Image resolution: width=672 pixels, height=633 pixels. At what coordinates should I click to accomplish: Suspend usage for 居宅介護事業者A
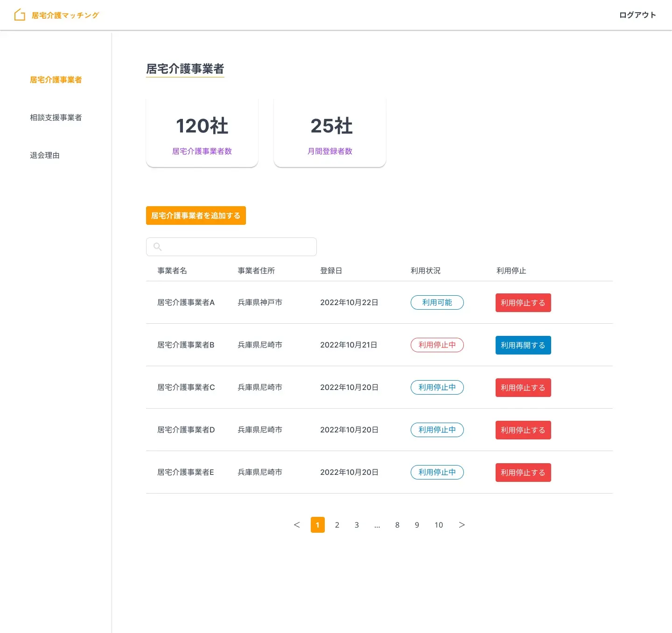tap(523, 303)
